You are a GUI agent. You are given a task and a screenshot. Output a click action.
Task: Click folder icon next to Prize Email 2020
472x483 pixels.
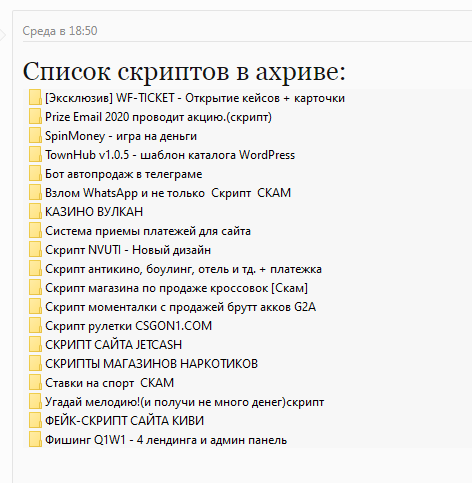pyautogui.click(x=35, y=117)
